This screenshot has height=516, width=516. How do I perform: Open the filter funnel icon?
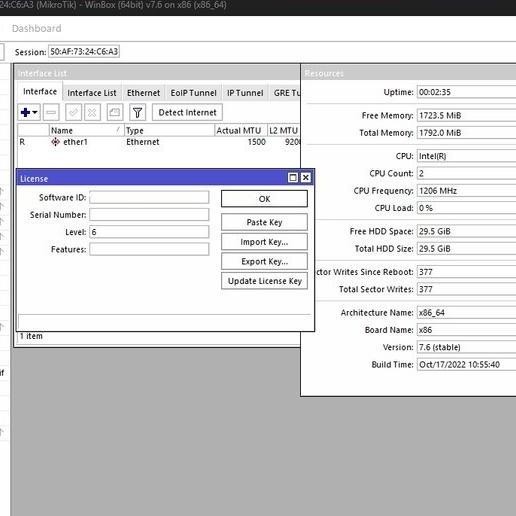[x=137, y=112]
